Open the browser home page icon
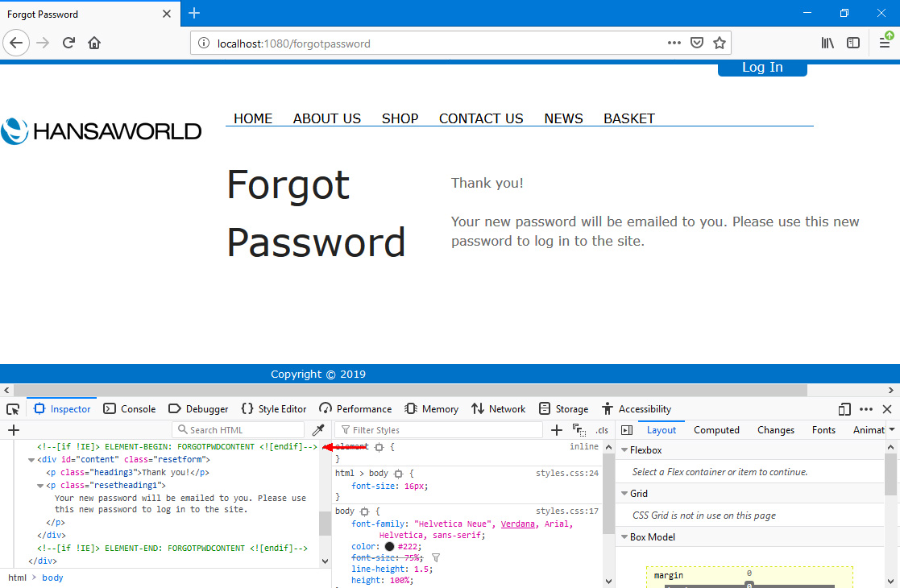This screenshot has height=588, width=900. (94, 43)
